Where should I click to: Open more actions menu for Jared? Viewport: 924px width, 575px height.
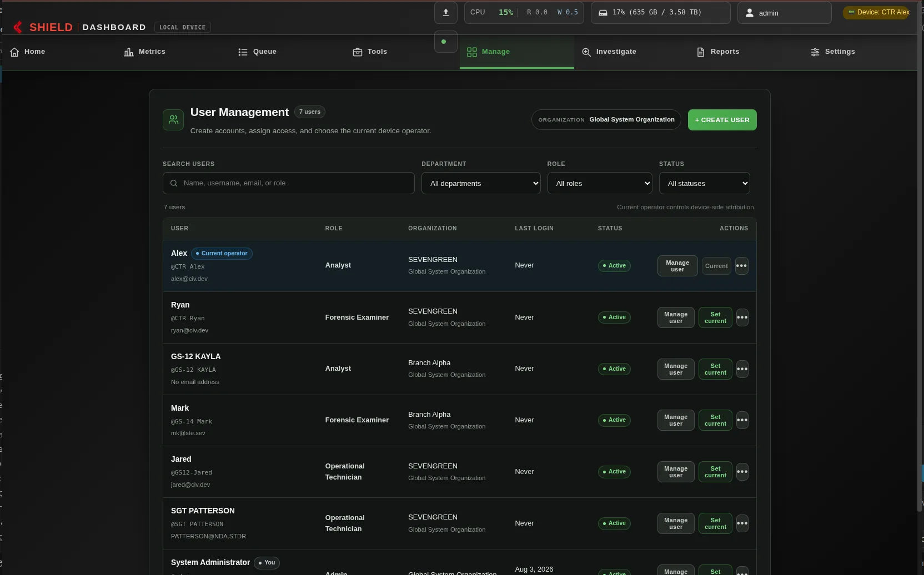pyautogui.click(x=742, y=472)
